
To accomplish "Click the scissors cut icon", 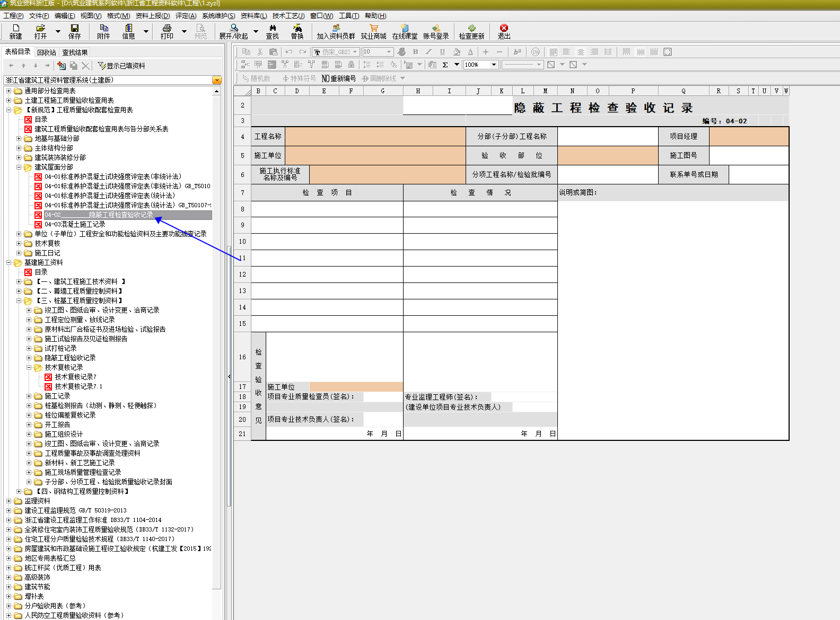I will click(260, 52).
